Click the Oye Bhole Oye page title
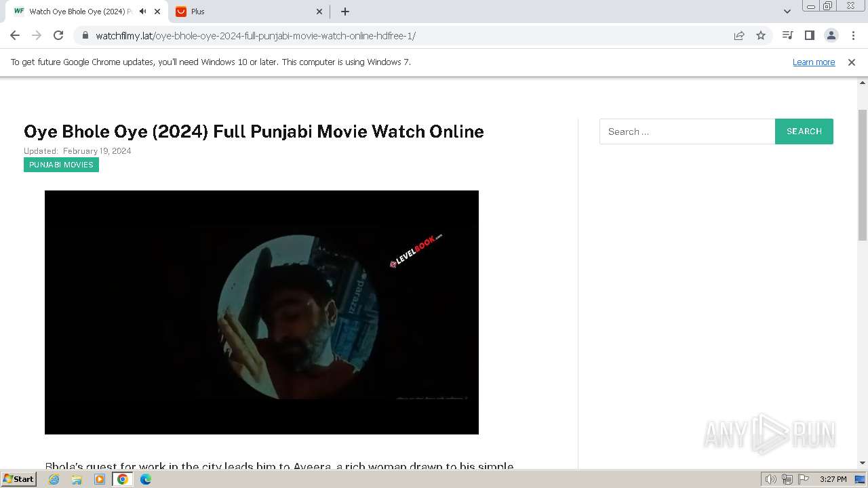 tap(254, 131)
